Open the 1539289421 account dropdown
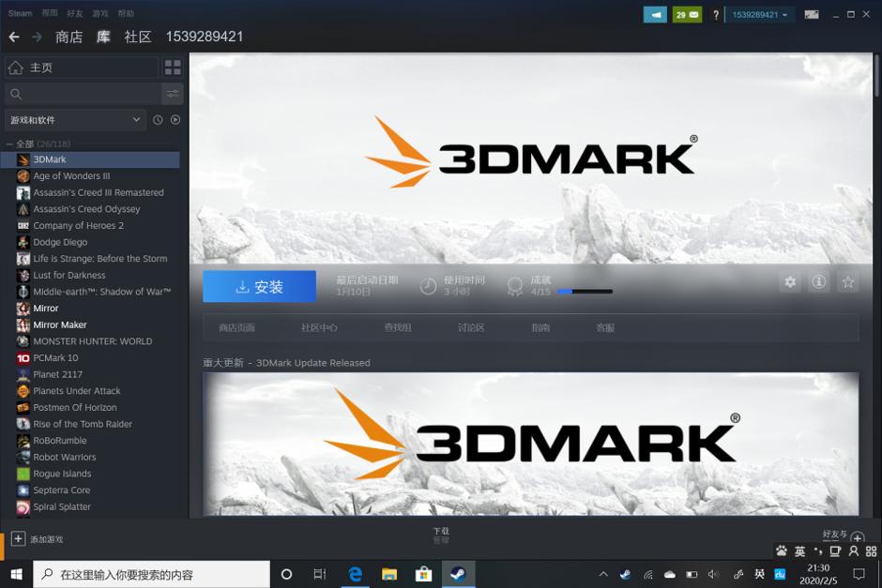The image size is (882, 588). pos(759,15)
